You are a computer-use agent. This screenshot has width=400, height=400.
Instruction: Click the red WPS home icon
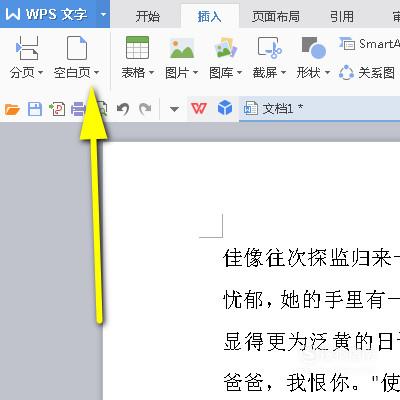(199, 109)
